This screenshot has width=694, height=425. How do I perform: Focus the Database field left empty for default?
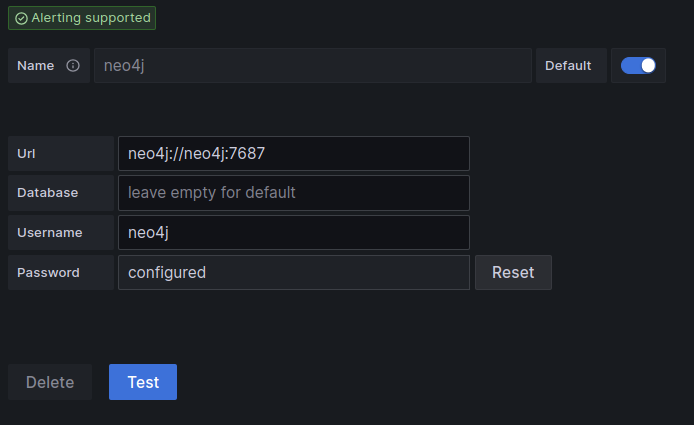coord(294,193)
